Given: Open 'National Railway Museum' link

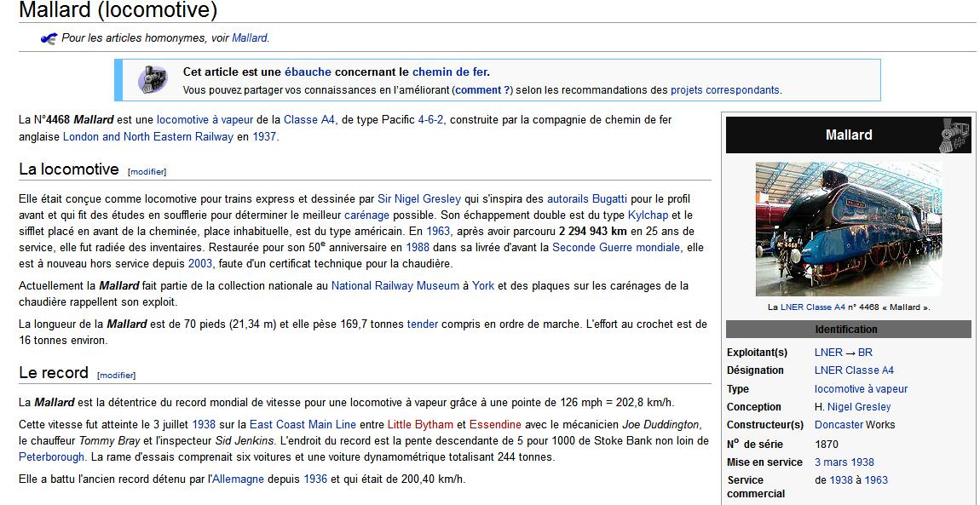Looking at the screenshot, I should [395, 286].
